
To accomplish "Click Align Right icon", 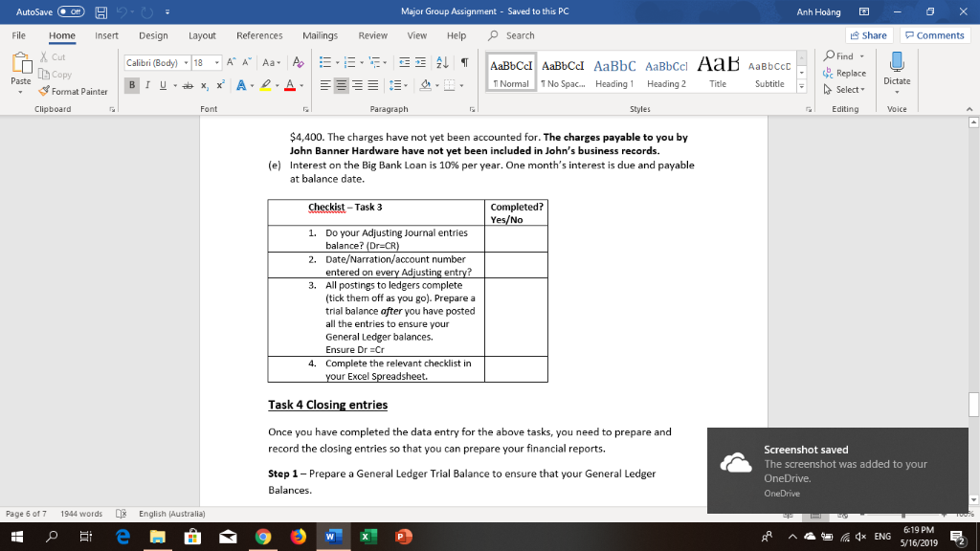I will pyautogui.click(x=357, y=85).
